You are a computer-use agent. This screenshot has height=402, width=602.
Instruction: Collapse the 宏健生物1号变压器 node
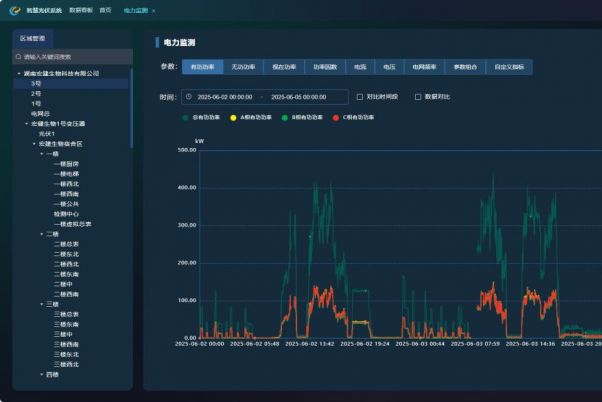coord(26,123)
